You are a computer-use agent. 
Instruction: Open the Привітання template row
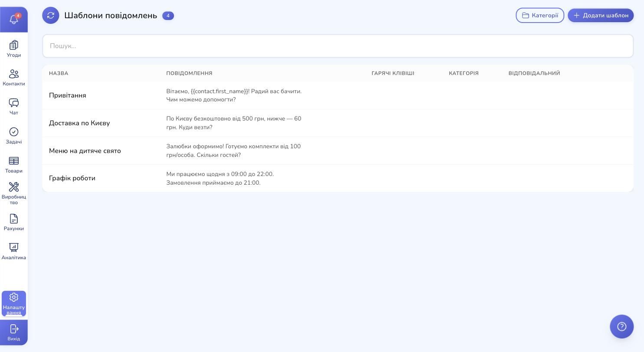(x=338, y=95)
